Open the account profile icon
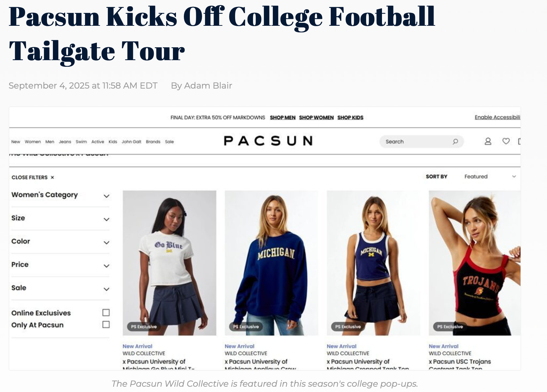This screenshot has width=547, height=392. pos(488,141)
